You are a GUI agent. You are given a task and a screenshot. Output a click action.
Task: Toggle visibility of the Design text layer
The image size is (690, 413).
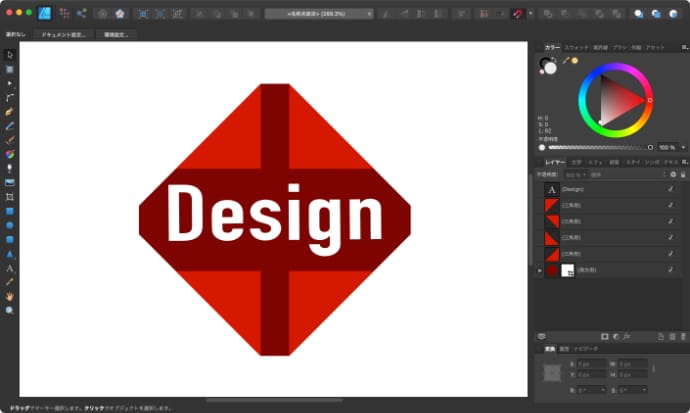[x=669, y=189]
